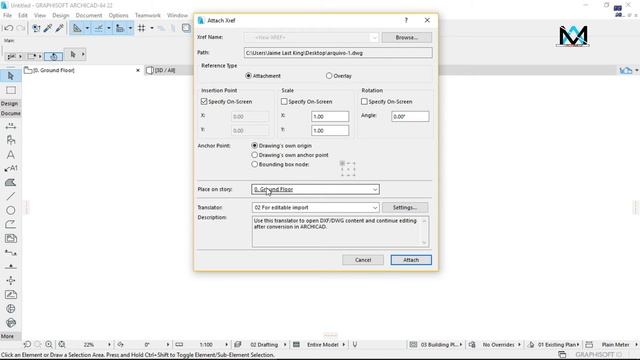Select the Detail tool circle icon
Image resolution: width=640 pixels, height=360 pixels.
[11, 309]
